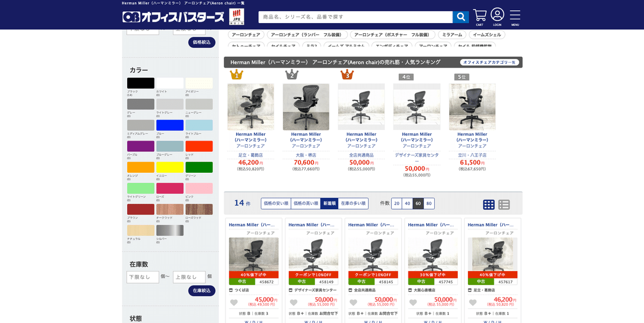644x323 pixels.
Task: Click the store icon beside つくば店
Action: pyautogui.click(x=231, y=290)
